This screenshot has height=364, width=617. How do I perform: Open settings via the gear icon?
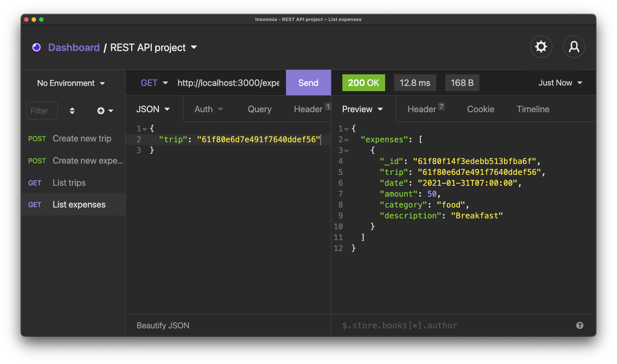click(541, 47)
